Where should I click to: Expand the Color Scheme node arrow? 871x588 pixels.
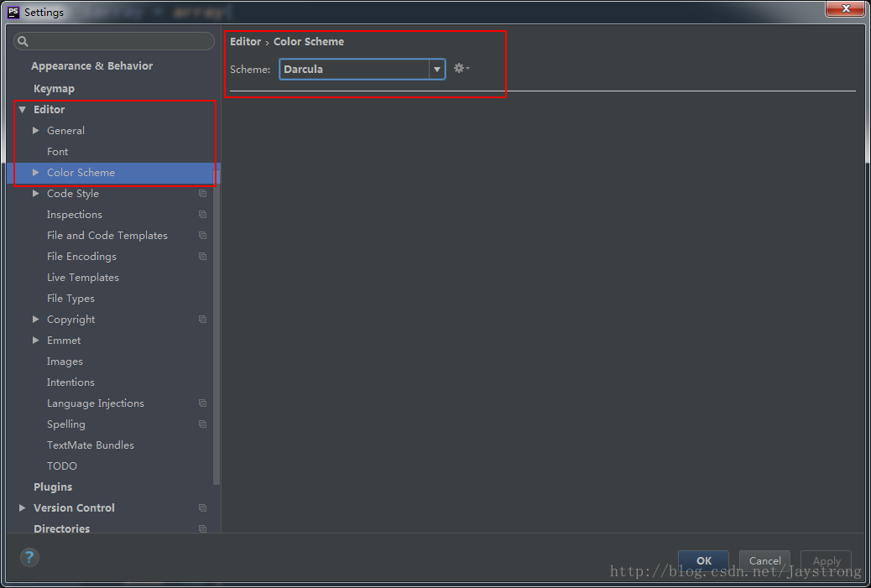[x=35, y=173]
